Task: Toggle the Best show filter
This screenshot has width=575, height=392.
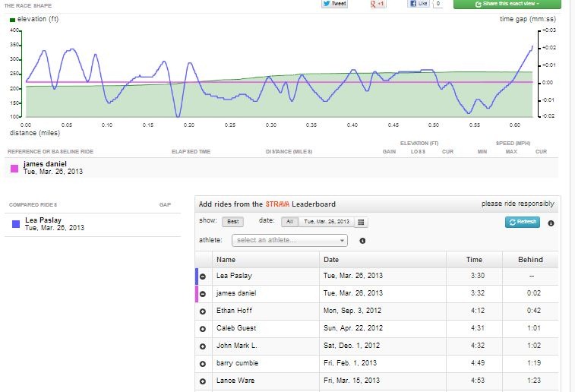Action: click(x=233, y=222)
